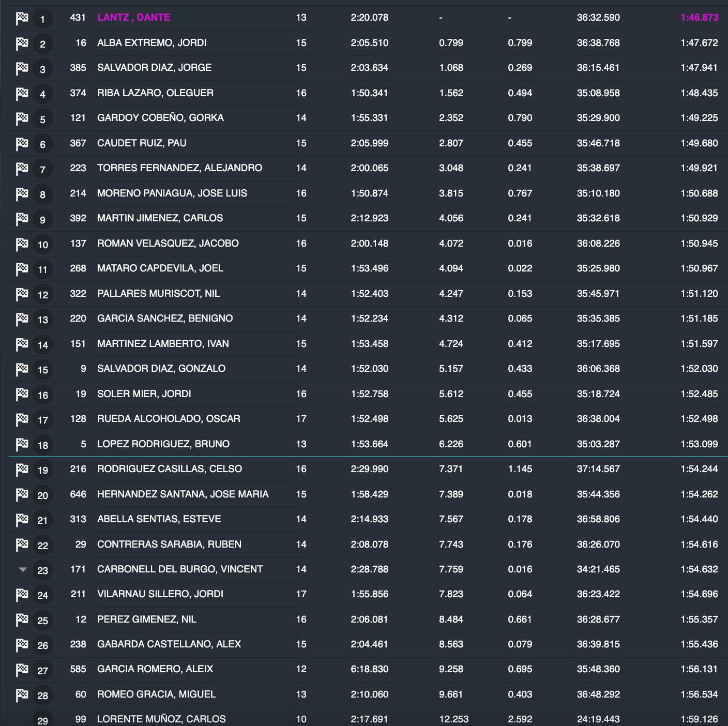Screen dimensions: 728x726
Task: Click Lorente Muñoz, Carlos in position 29
Action: (161, 719)
